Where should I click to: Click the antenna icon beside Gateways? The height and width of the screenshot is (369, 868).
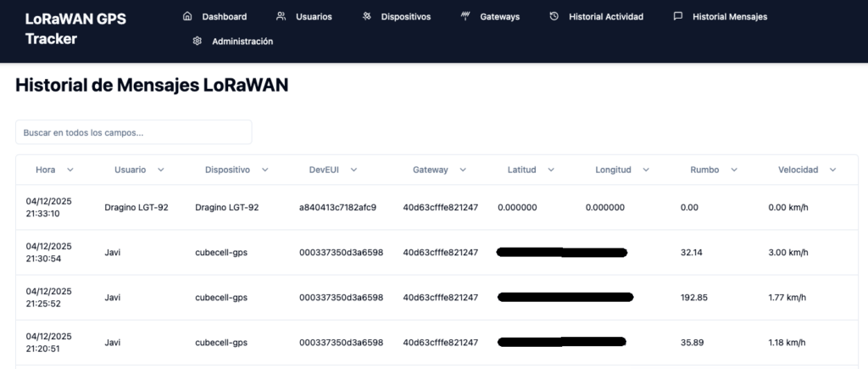coord(465,16)
